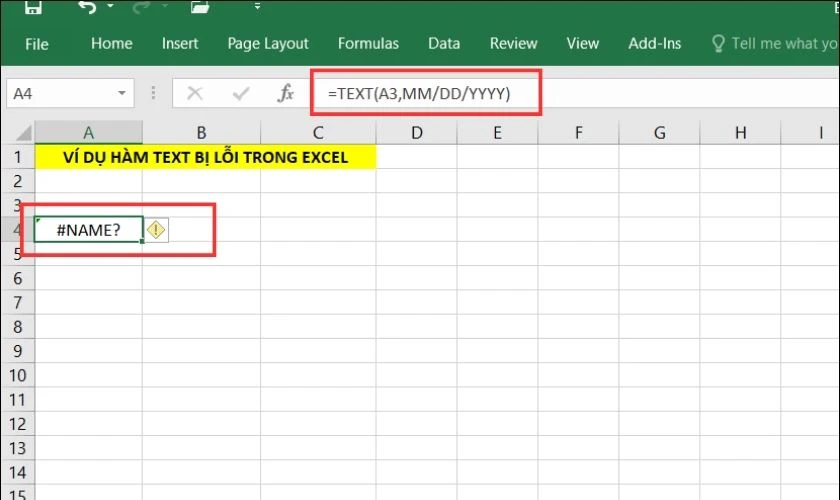Select row 8 header

18,327
